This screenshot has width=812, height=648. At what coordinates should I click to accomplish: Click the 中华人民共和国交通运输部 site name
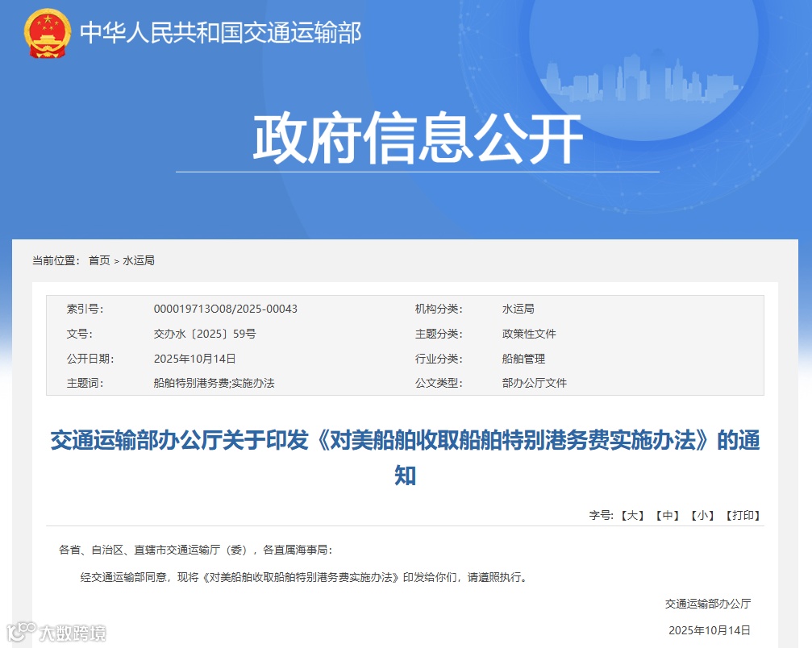pos(221,33)
